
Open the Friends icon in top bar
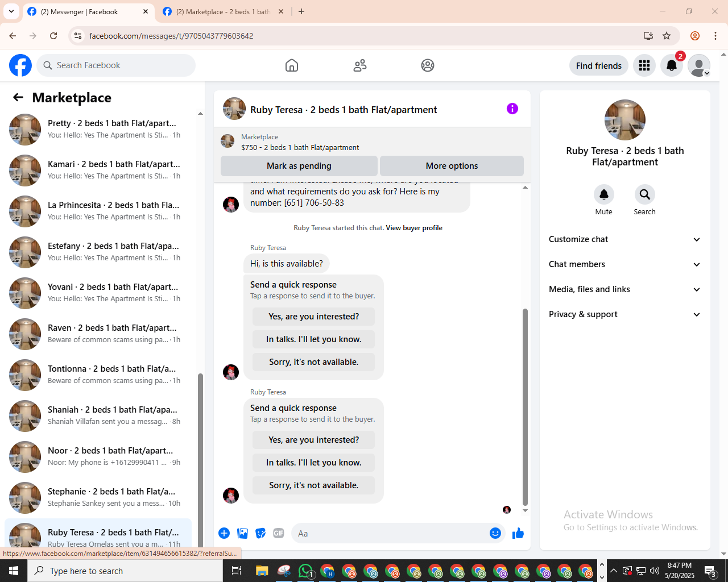(360, 65)
